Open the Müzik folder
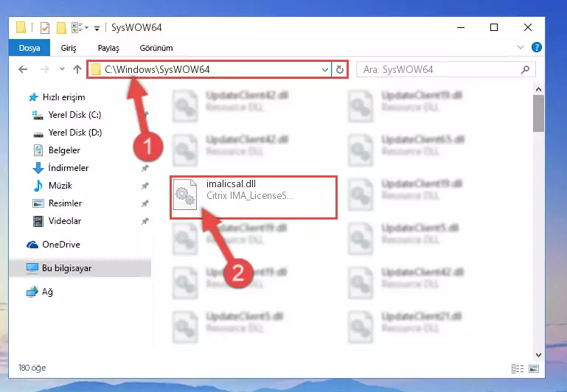This screenshot has height=392, width=567. (60, 186)
